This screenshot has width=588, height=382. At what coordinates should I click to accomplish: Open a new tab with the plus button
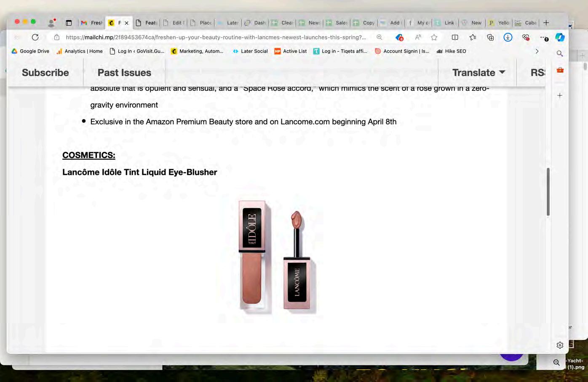[x=546, y=23]
